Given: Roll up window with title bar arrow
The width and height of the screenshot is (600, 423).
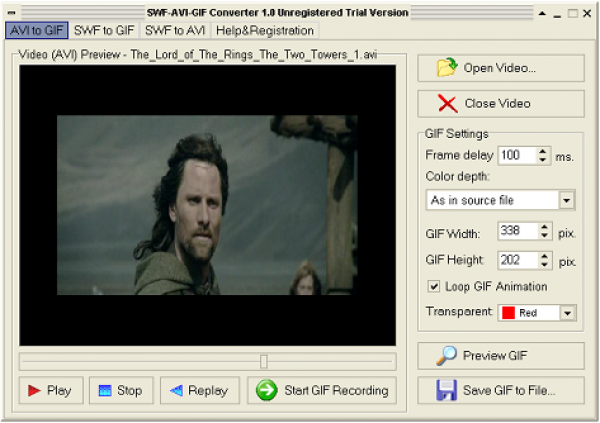Looking at the screenshot, I should [x=542, y=13].
